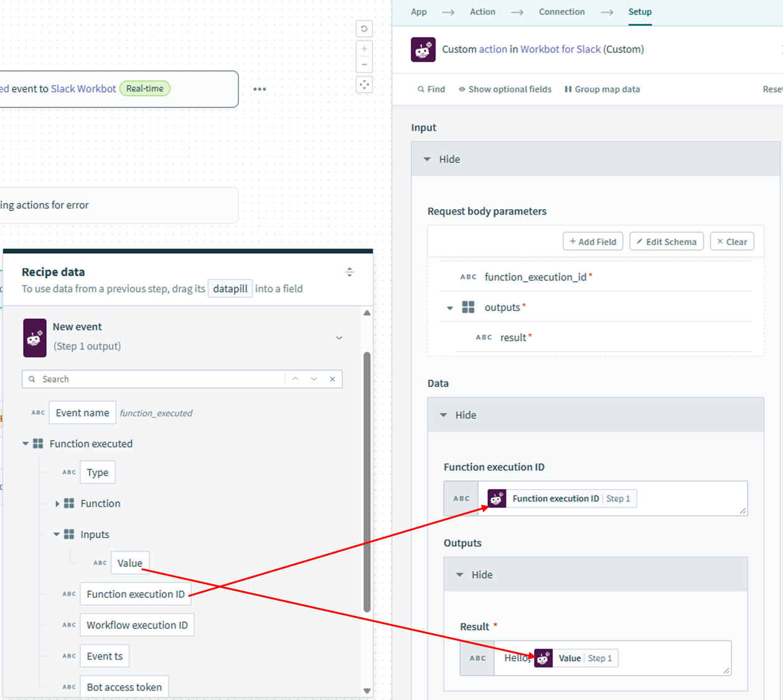Screen dimensions: 783x700
Task: Click the function_execution_id schema row
Action: tap(596, 277)
